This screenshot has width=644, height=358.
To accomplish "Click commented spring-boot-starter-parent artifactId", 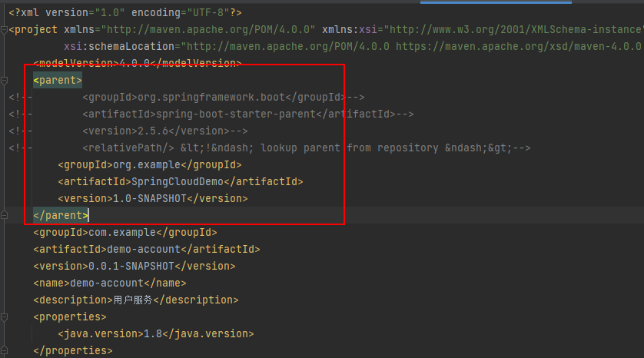I will [x=248, y=114].
